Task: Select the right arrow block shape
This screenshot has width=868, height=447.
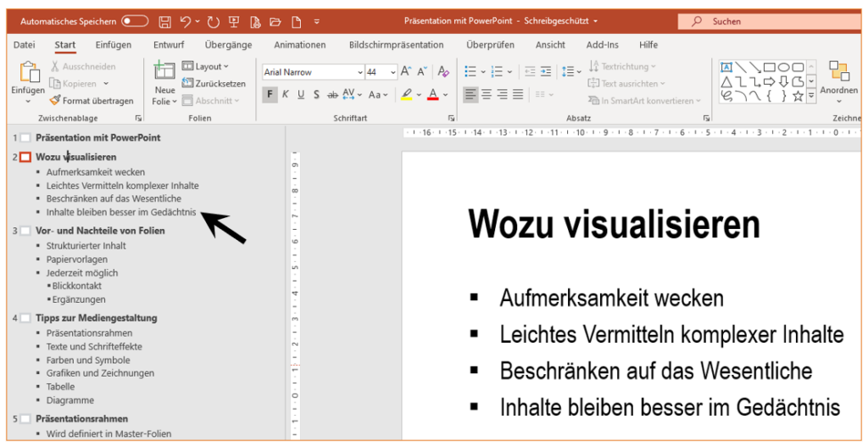Action: (x=769, y=82)
